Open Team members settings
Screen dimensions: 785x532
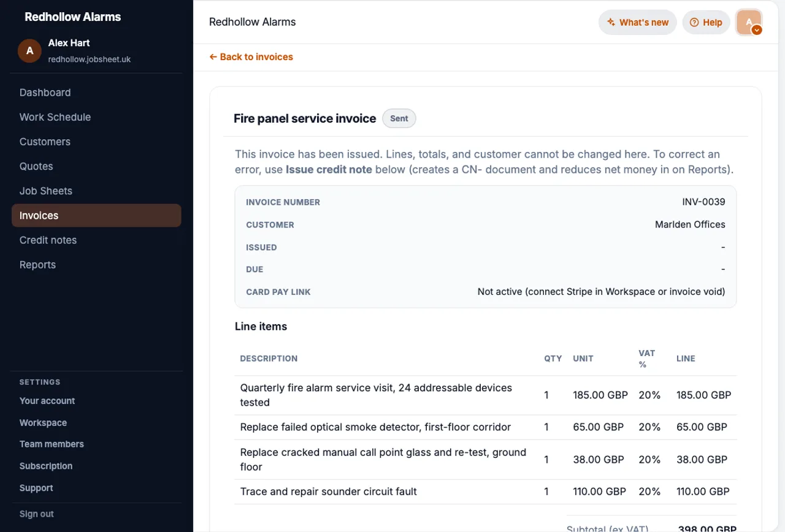pyautogui.click(x=52, y=444)
